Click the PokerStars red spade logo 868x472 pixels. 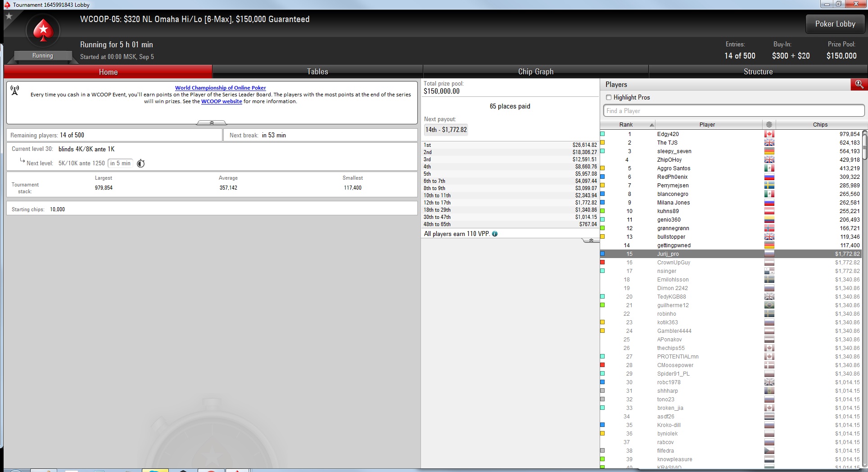pyautogui.click(x=43, y=31)
